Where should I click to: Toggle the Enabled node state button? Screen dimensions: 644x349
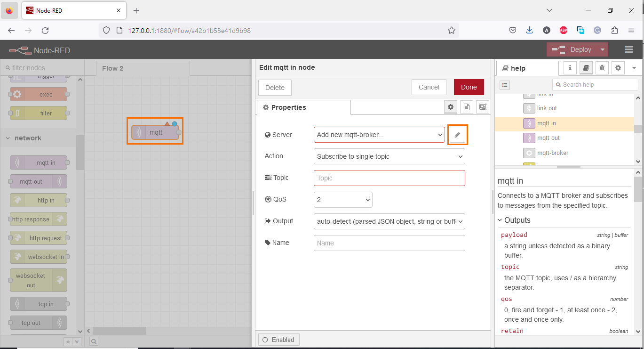click(279, 340)
